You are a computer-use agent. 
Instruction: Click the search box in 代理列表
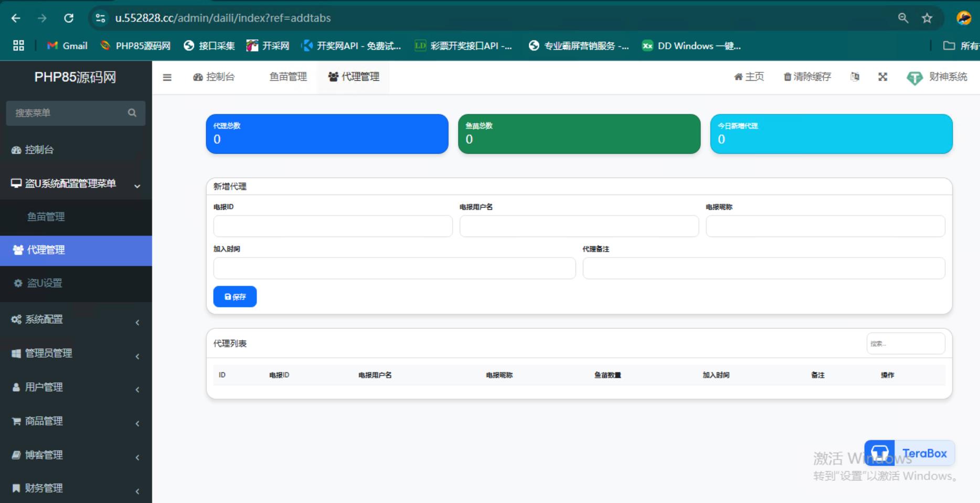[x=906, y=344]
